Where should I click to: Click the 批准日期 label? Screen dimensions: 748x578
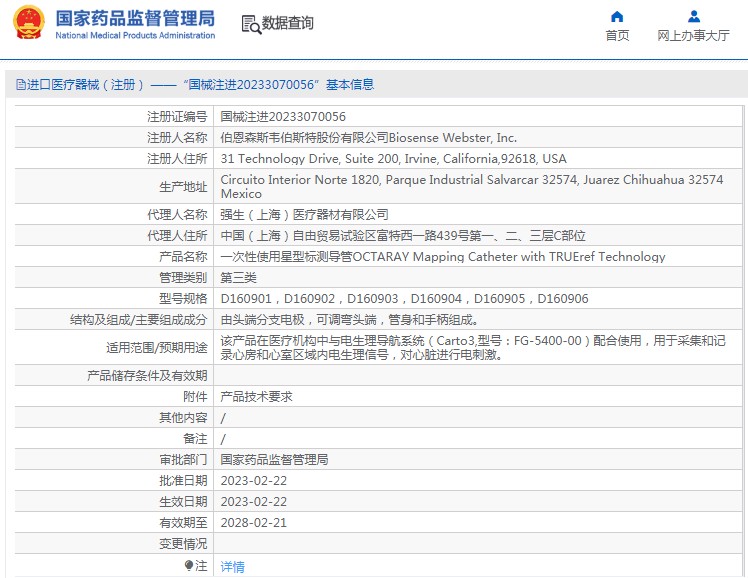pyautogui.click(x=183, y=481)
